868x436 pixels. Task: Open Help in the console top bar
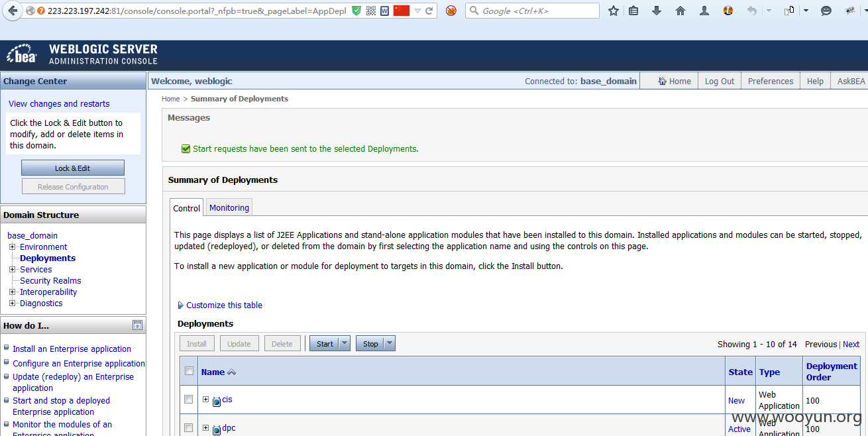815,81
